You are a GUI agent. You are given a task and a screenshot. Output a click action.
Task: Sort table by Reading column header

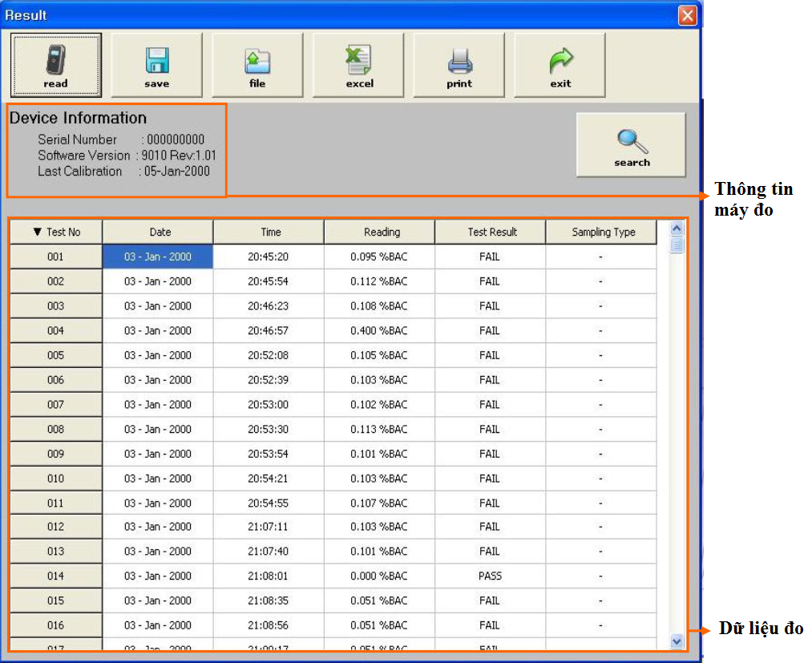point(382,232)
